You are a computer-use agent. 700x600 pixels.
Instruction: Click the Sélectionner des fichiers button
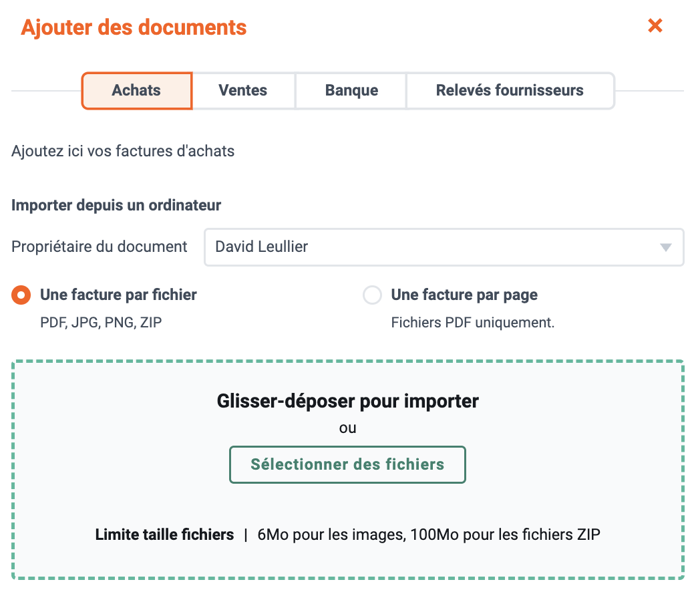click(x=347, y=465)
